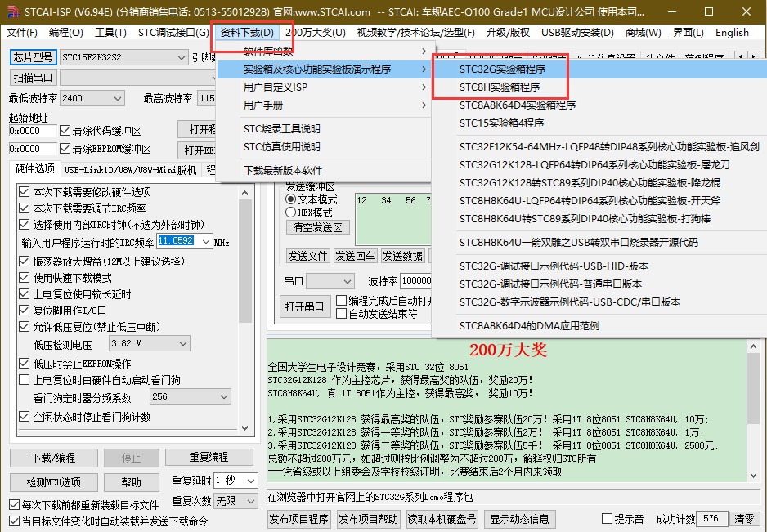The width and height of the screenshot is (767, 532).
Task: Open the 重复次数 无限 dropdown
Action: pos(235,502)
